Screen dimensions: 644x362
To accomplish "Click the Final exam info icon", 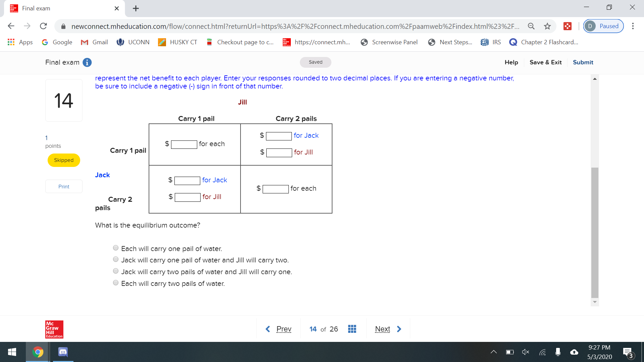I will click(87, 62).
